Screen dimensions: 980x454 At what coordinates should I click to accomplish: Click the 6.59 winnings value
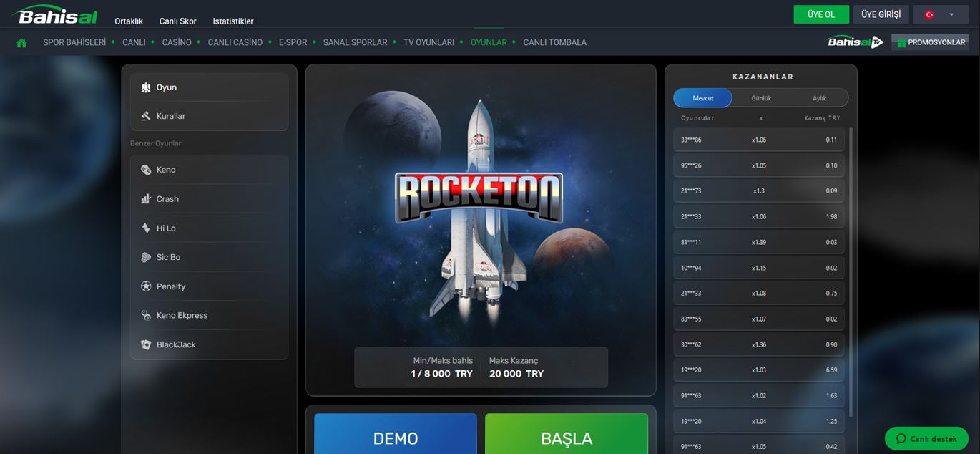831,370
